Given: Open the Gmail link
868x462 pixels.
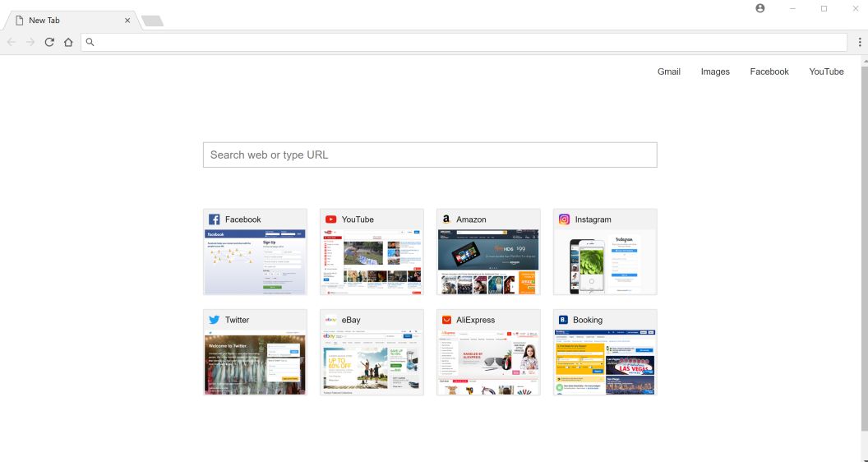Looking at the screenshot, I should tap(669, 72).
